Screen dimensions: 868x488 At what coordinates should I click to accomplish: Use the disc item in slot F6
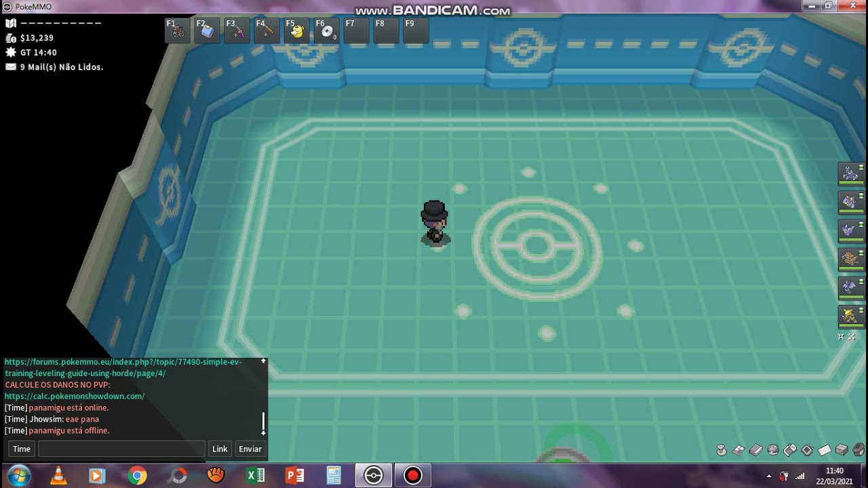click(327, 31)
